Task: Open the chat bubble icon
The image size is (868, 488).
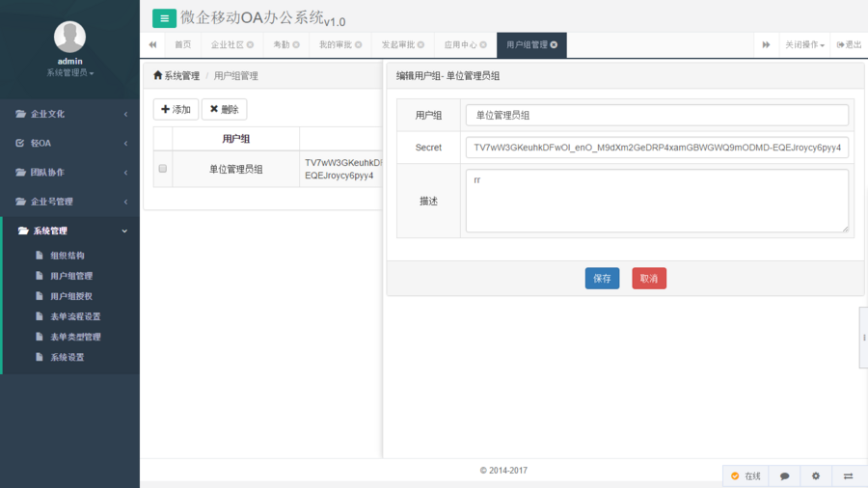Action: point(784,475)
